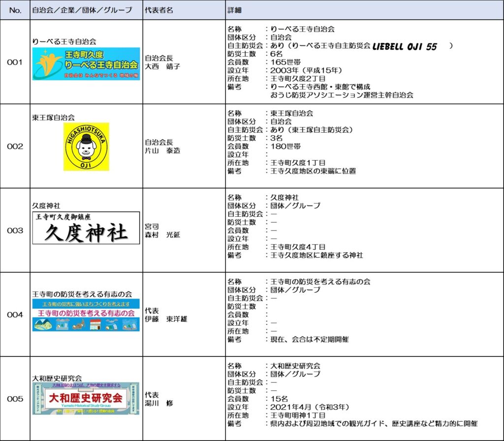The height and width of the screenshot is (441, 504).
Task: Open the 王寺町の防災を考える有志の会 banner
Action: coord(86,314)
